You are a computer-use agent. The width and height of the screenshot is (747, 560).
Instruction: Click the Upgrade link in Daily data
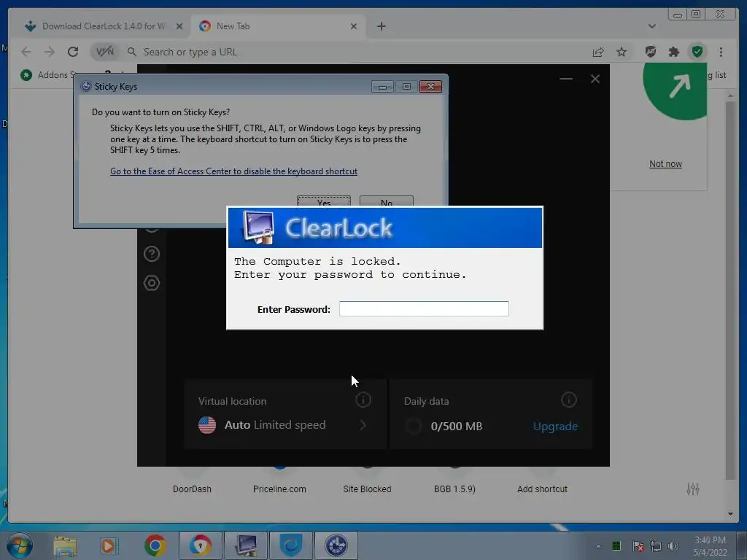[x=555, y=426]
